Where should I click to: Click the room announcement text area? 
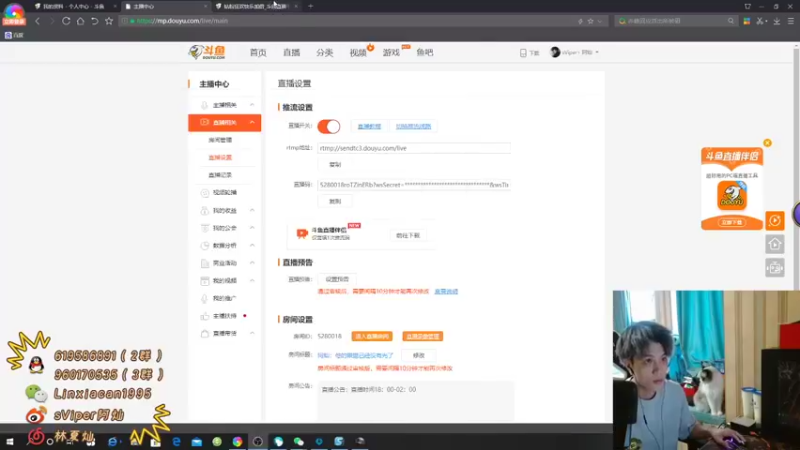(x=416, y=401)
